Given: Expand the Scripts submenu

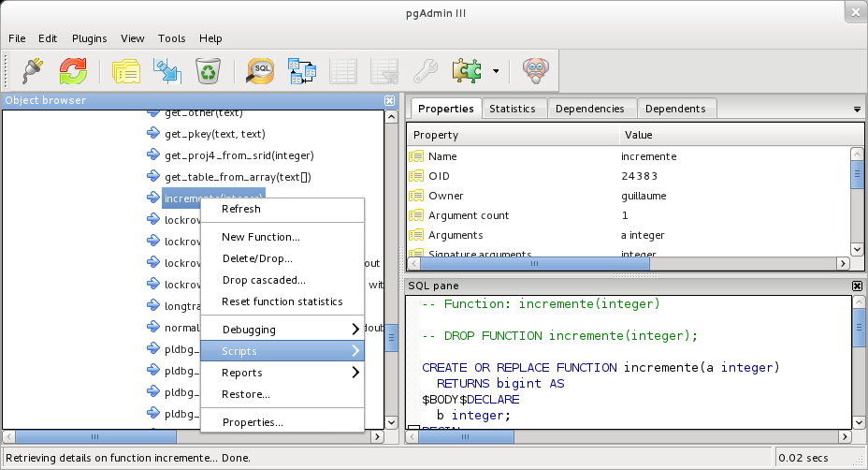Looking at the screenshot, I should pyautogui.click(x=282, y=351).
